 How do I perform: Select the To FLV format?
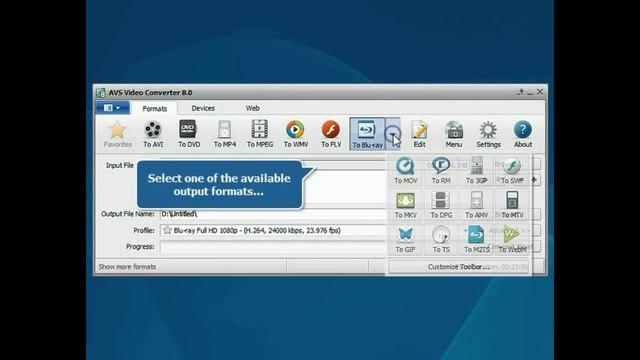[331, 134]
